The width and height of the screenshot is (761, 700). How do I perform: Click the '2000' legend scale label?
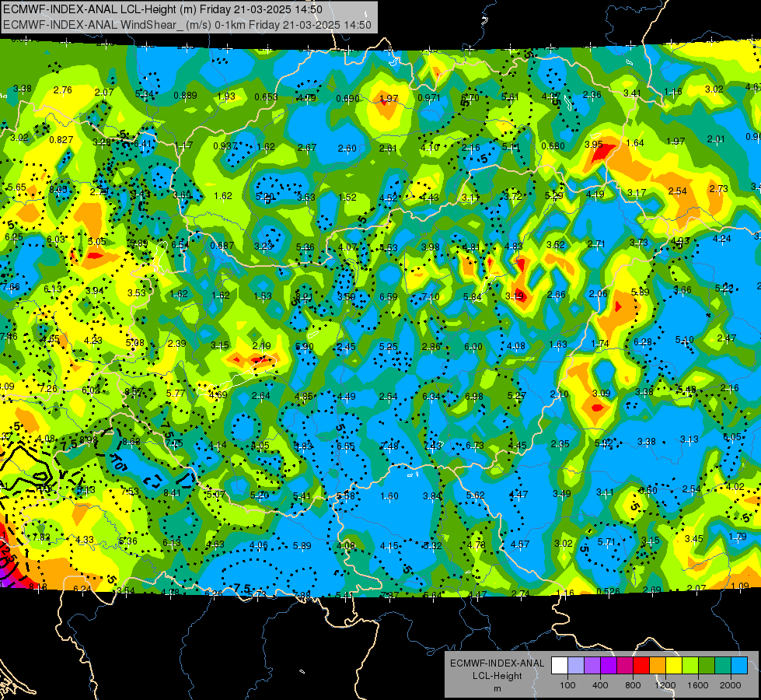point(731,685)
